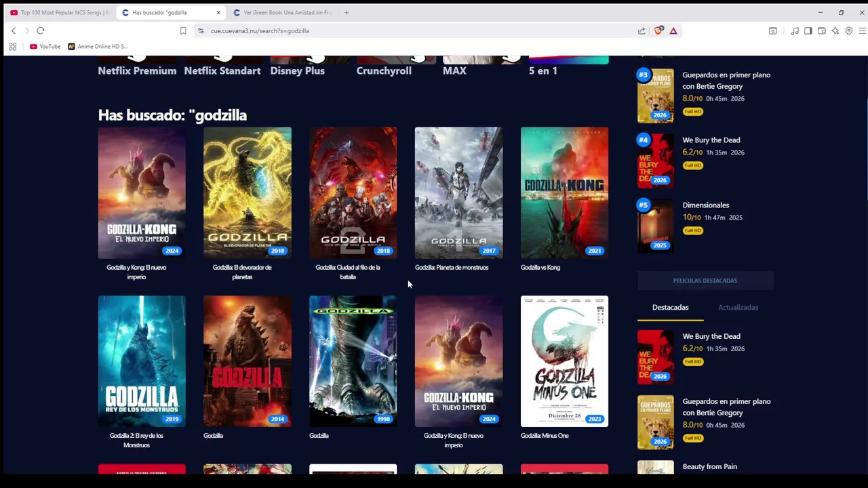Open Brave Shields lion icon
868x488 pixels.
[x=658, y=30]
